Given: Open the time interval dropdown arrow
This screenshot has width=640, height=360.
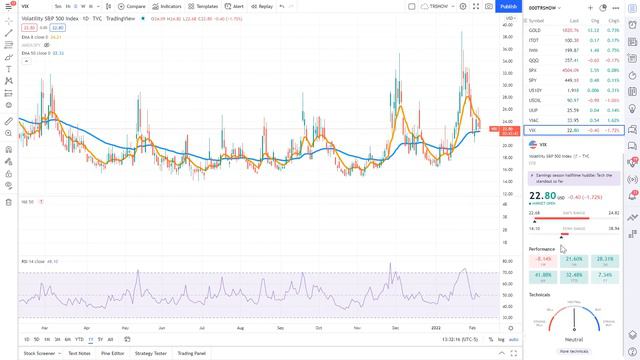Looking at the screenshot, I should 98,7.
